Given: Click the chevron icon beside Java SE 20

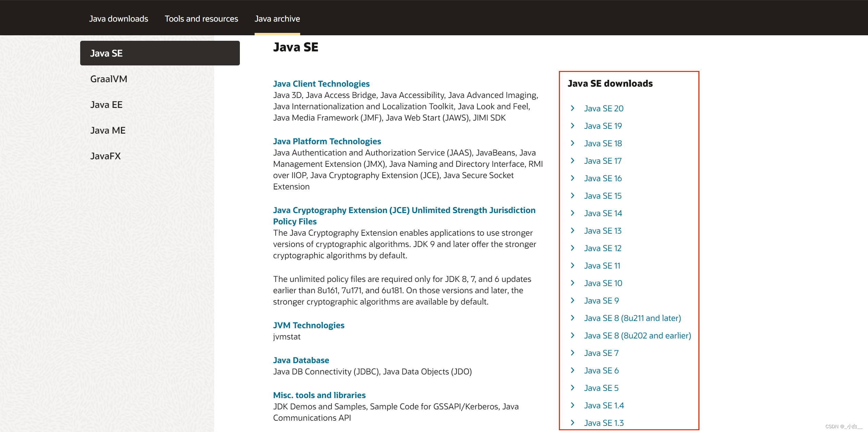Looking at the screenshot, I should click(x=572, y=108).
